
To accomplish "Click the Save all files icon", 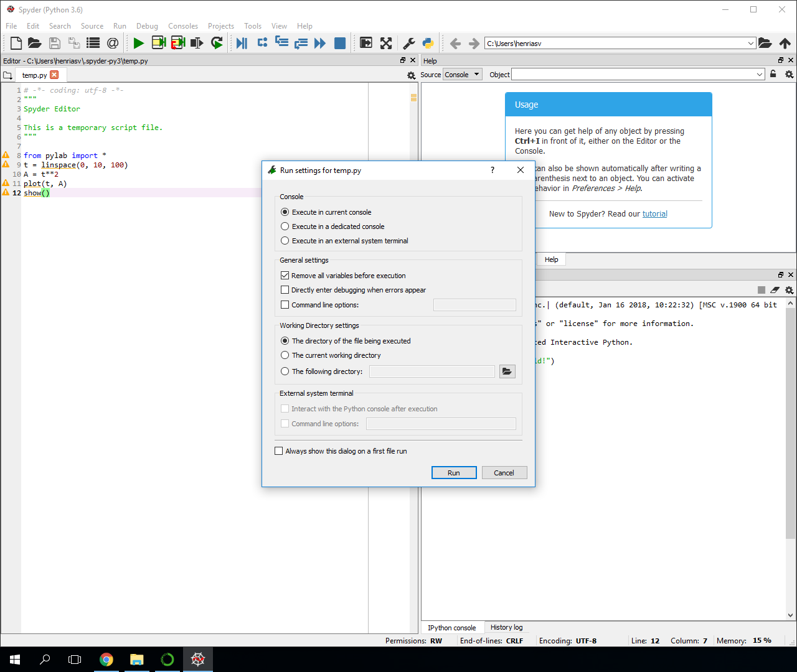I will pos(74,43).
